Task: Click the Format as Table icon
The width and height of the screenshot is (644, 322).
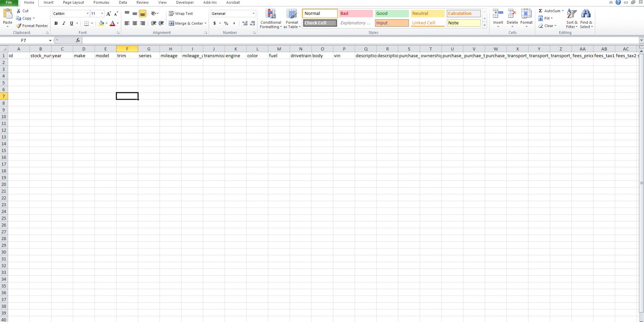Action: click(x=292, y=19)
